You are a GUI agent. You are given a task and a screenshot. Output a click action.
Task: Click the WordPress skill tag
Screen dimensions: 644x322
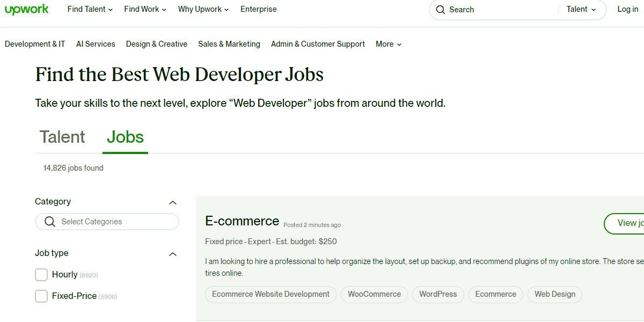click(438, 294)
